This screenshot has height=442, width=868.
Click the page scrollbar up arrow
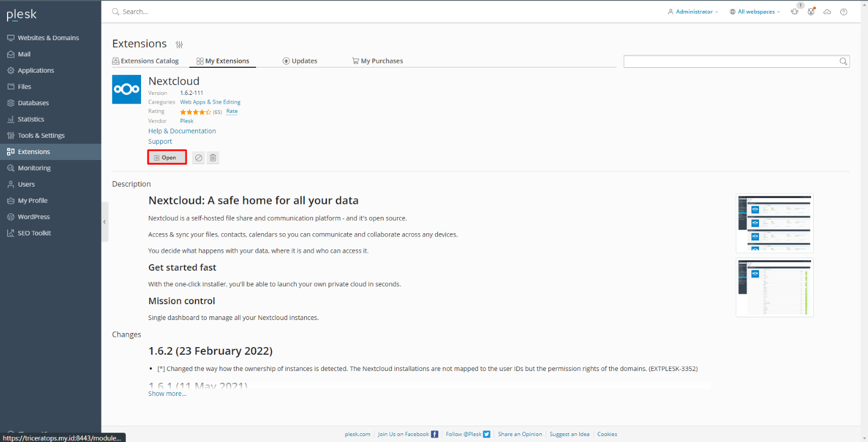pos(864,3)
